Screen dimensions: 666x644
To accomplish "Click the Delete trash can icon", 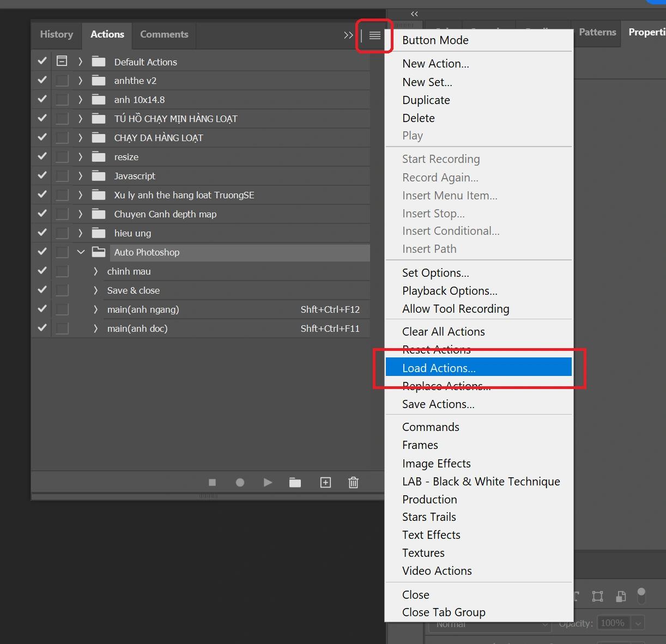I will (x=353, y=482).
